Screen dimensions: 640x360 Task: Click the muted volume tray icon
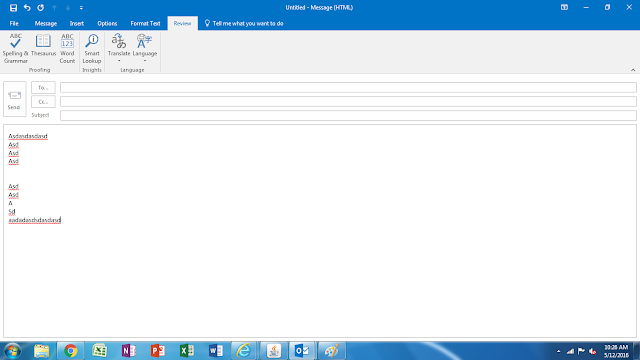tap(593, 351)
